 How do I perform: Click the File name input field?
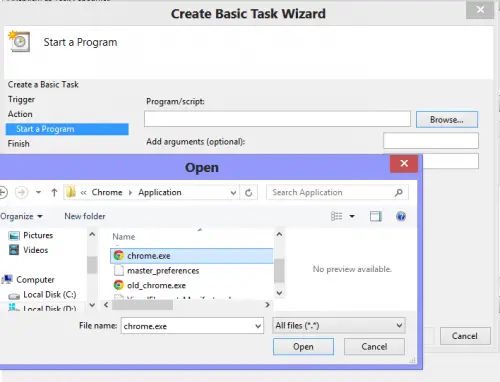(x=192, y=326)
